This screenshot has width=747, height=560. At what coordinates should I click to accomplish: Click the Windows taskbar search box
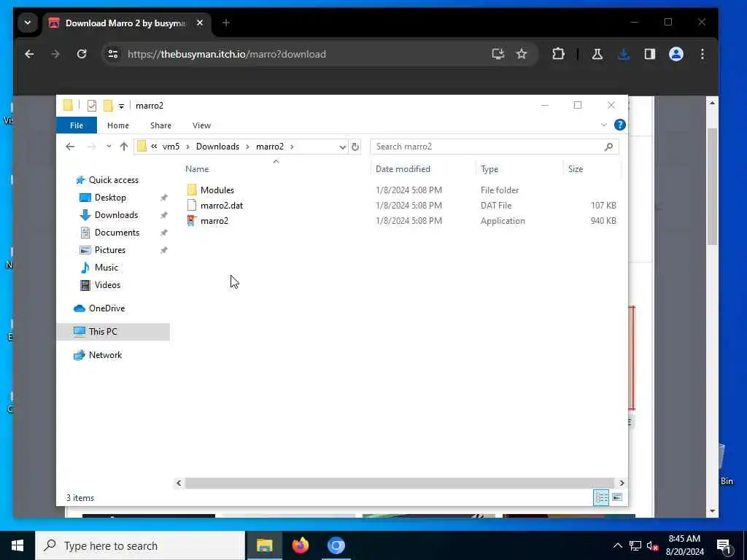tap(140, 545)
